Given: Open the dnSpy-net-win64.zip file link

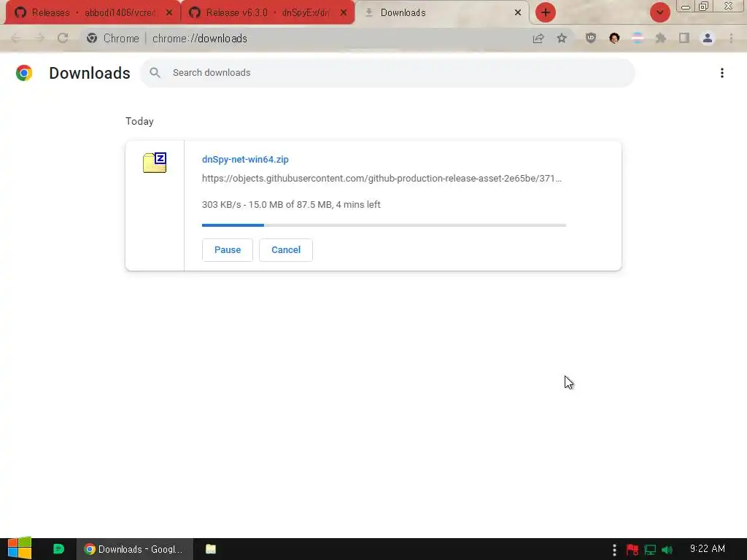Looking at the screenshot, I should 245,160.
